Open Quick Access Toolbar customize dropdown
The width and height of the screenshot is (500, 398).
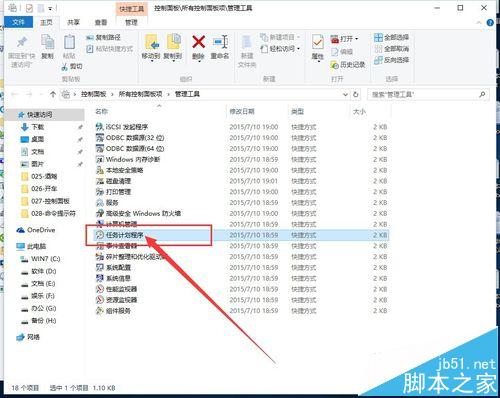pyautogui.click(x=50, y=8)
